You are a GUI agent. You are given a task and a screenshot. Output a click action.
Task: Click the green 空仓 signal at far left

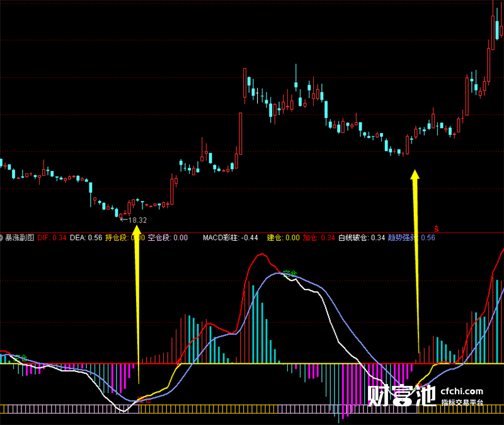pos(21,358)
